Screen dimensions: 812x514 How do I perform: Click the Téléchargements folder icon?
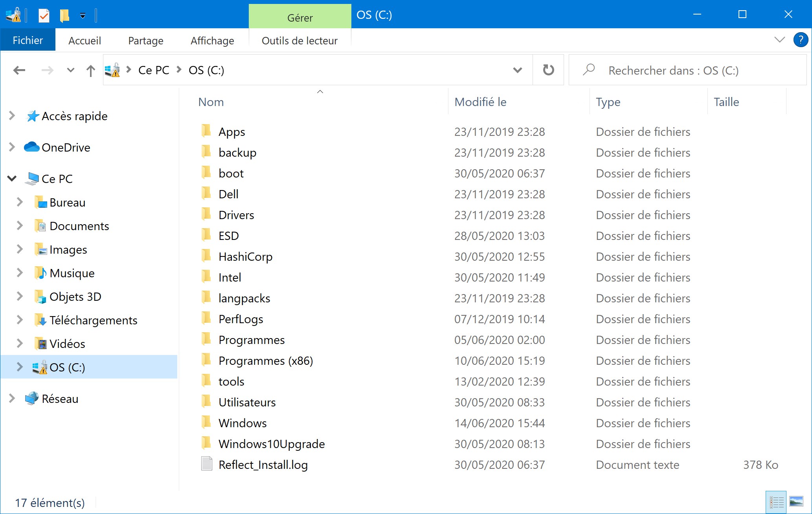tap(40, 320)
